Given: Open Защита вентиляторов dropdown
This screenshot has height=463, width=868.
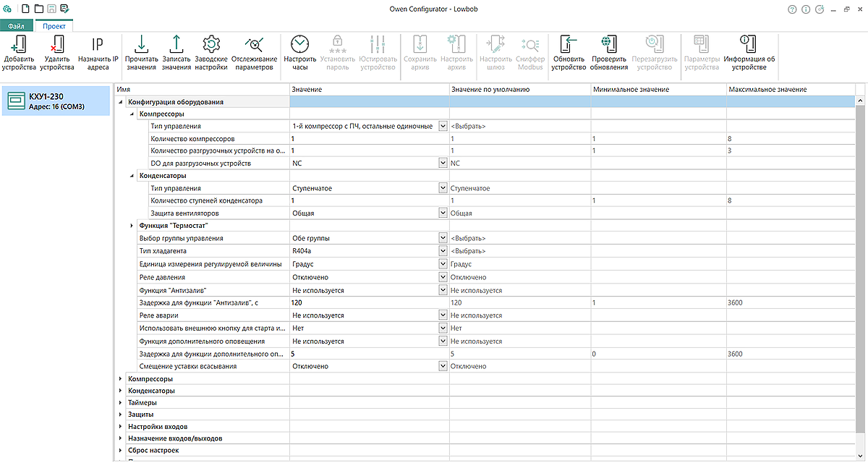Looking at the screenshot, I should point(443,213).
